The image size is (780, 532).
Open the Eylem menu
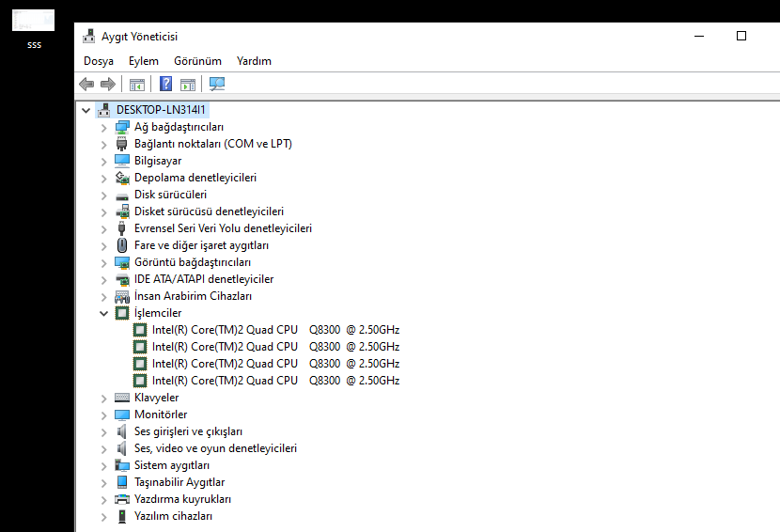(x=143, y=61)
